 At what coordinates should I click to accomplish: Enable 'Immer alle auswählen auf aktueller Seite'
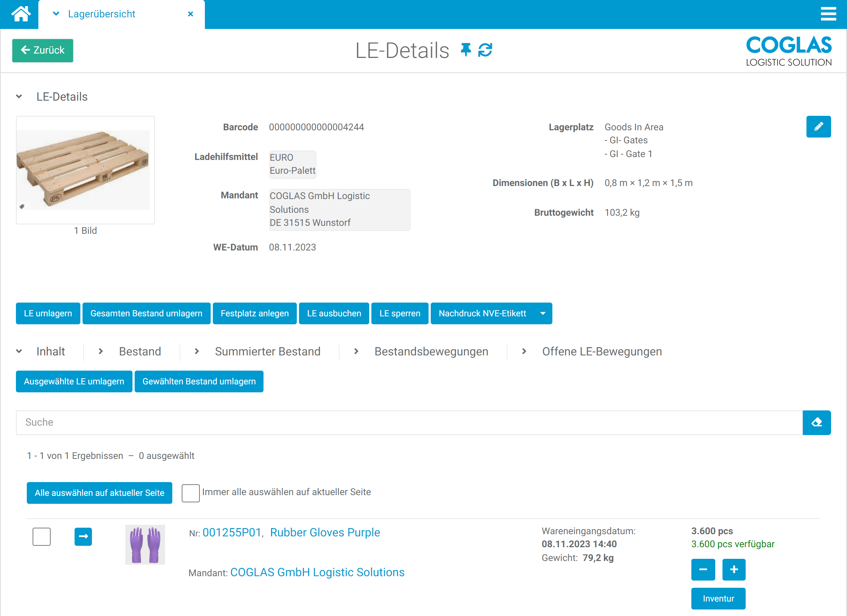click(190, 493)
